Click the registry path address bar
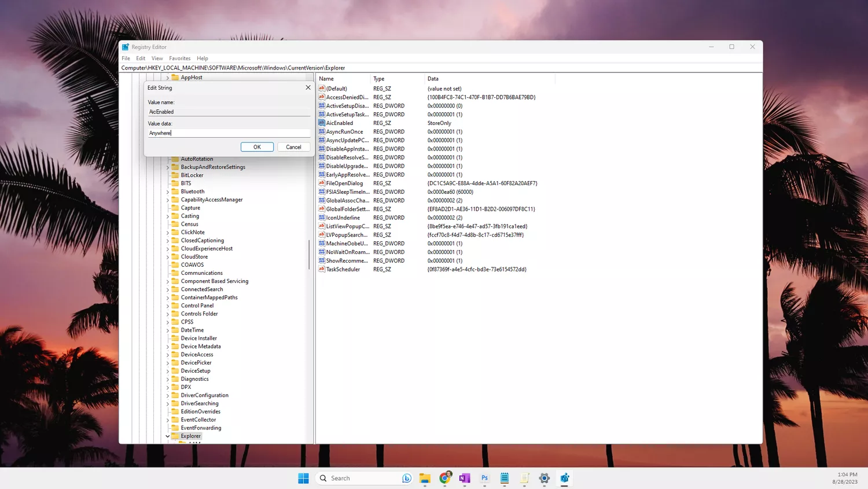The width and height of the screenshot is (868, 489). 440,68
